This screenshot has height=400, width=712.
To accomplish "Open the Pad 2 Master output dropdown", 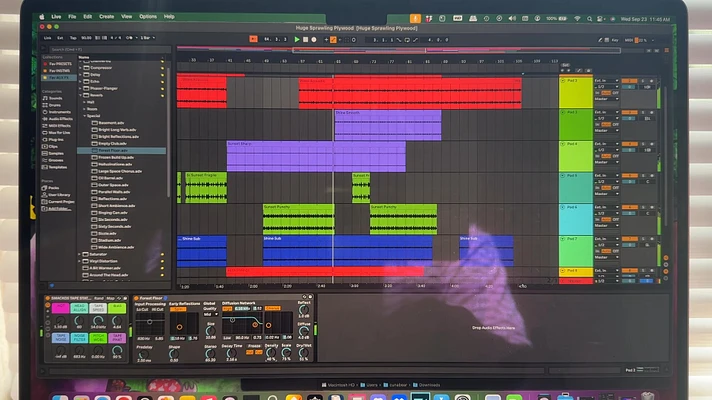I will (x=607, y=99).
